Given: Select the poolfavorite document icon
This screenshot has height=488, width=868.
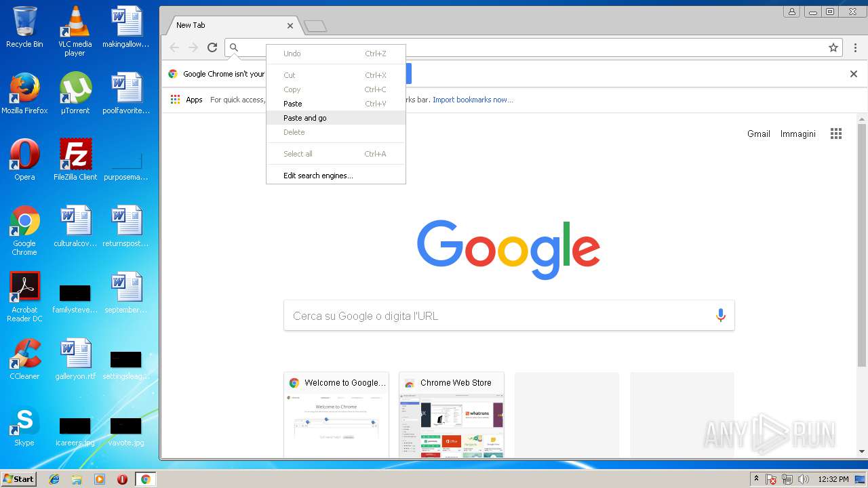Looking at the screenshot, I should (126, 94).
